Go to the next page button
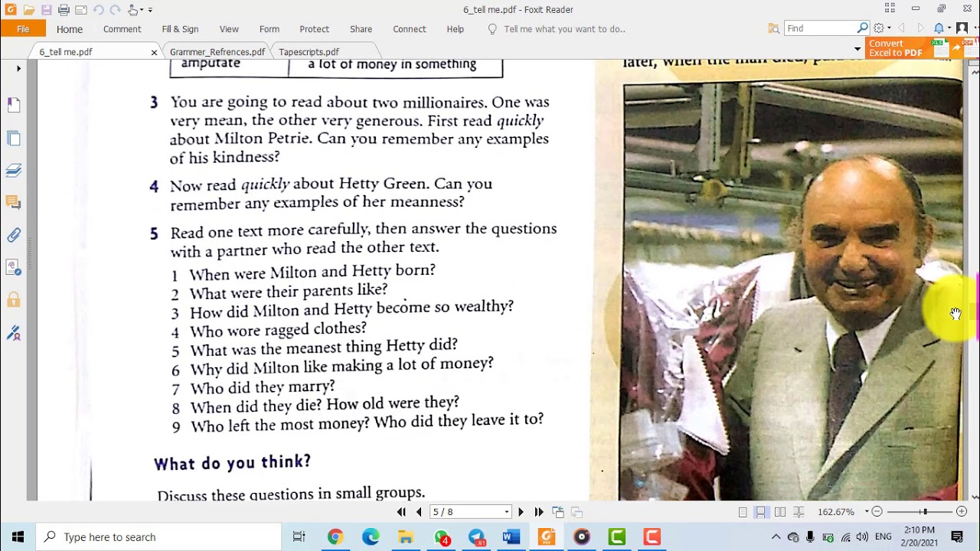980x551 pixels. 521,512
